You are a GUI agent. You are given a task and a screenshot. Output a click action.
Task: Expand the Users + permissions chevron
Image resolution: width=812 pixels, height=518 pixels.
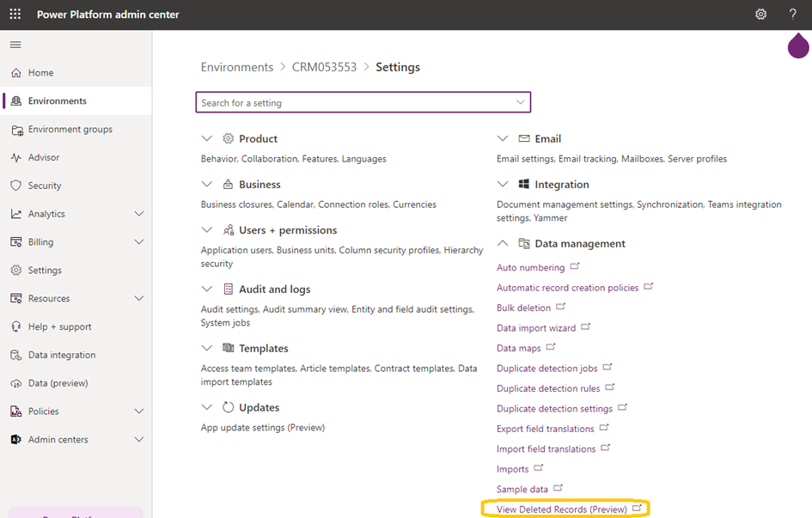click(x=206, y=229)
